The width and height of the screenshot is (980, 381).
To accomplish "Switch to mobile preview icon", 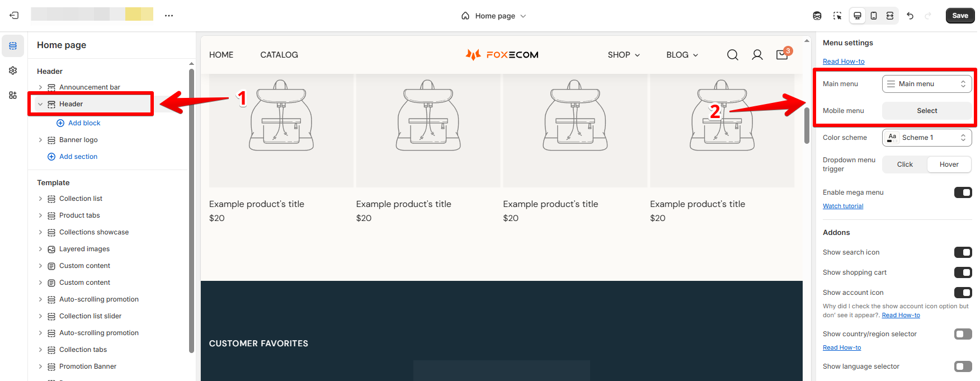I will 874,16.
